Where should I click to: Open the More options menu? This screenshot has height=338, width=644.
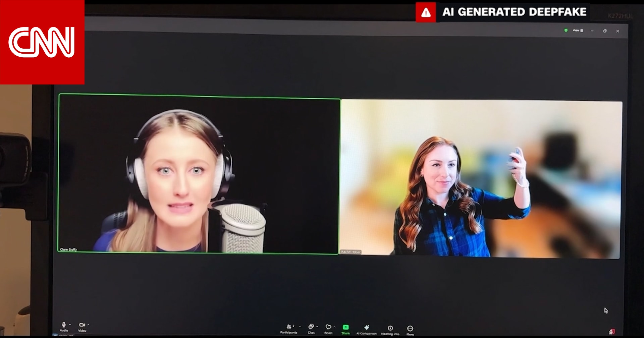coord(410,329)
